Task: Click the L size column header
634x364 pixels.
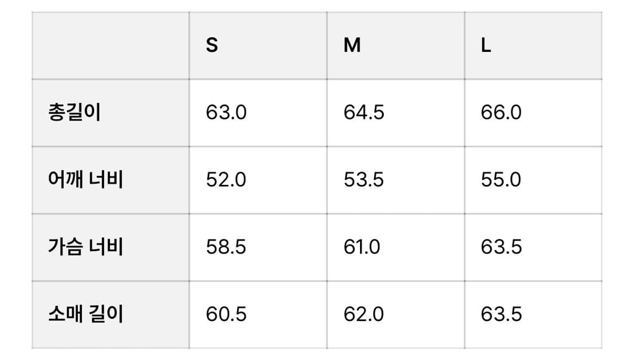Action: [486, 46]
